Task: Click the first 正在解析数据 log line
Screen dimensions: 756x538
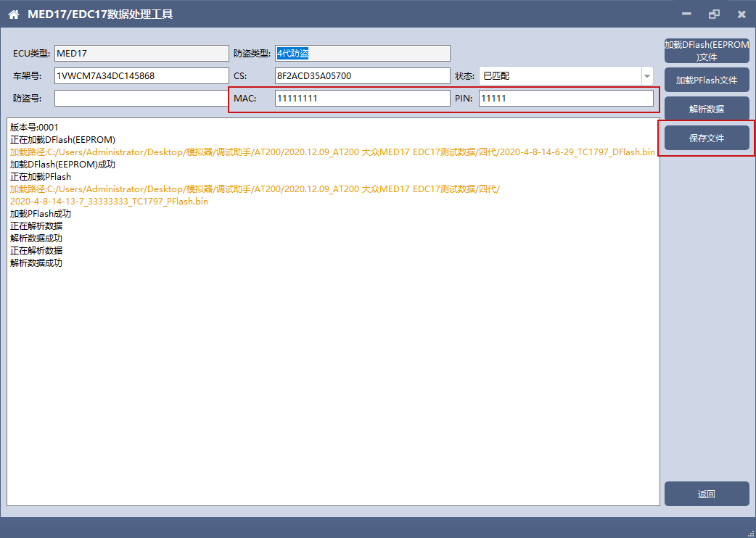Action: [x=36, y=226]
